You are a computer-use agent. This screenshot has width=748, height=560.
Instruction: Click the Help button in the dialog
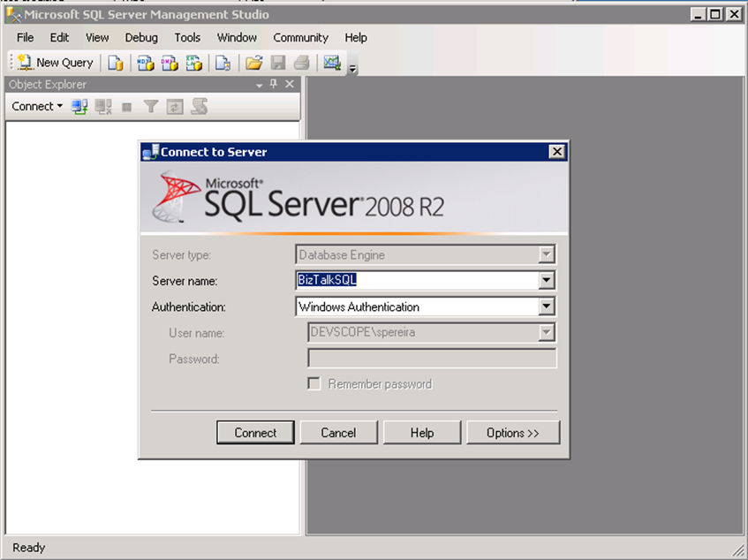(x=422, y=433)
